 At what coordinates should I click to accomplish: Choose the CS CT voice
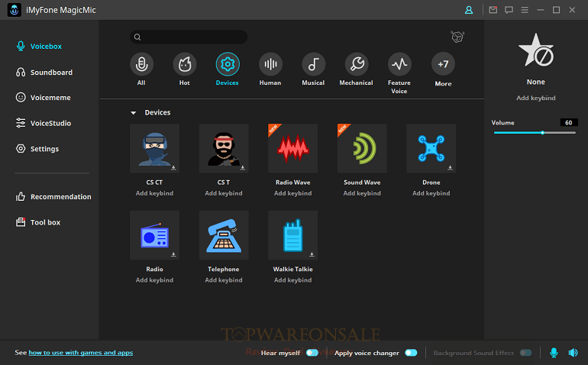tap(154, 148)
